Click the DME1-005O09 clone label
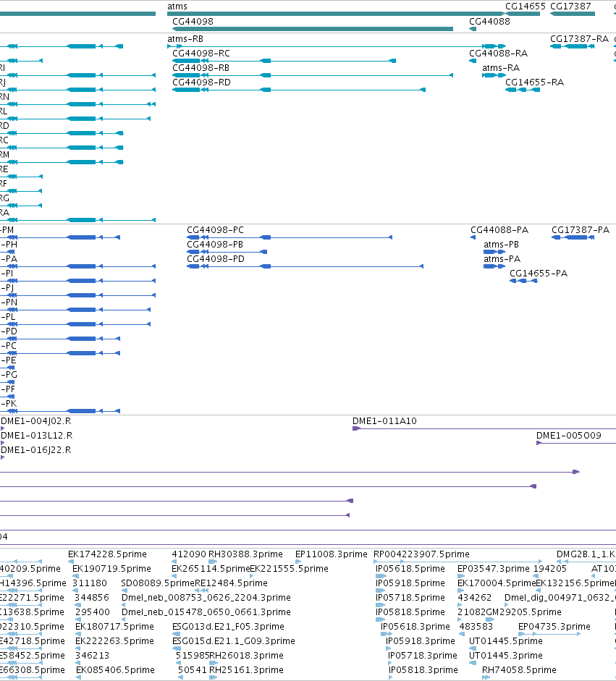Screen dimensions: 616x681 pos(569,436)
